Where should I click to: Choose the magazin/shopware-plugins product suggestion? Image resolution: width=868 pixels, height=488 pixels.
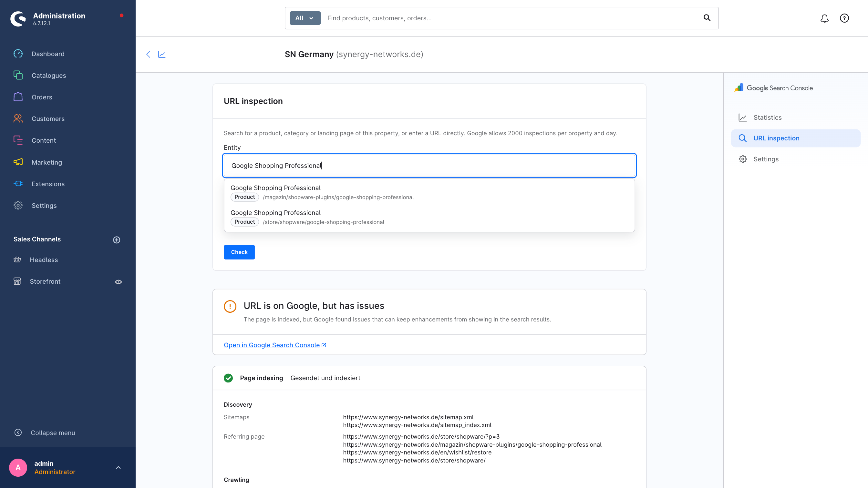(429, 192)
